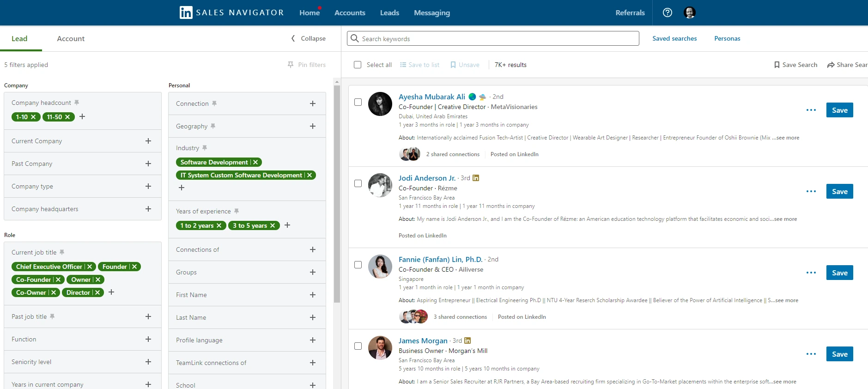Add another years of experience value
868x389 pixels.
(x=287, y=225)
